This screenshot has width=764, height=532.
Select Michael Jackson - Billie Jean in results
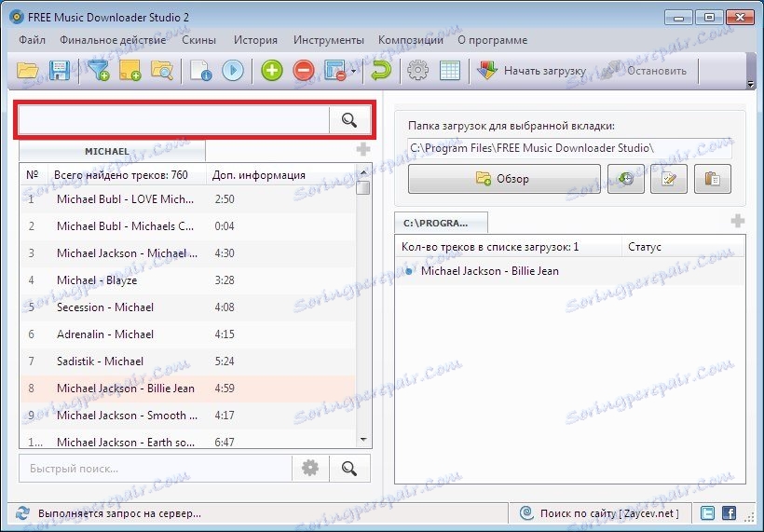[x=187, y=389]
